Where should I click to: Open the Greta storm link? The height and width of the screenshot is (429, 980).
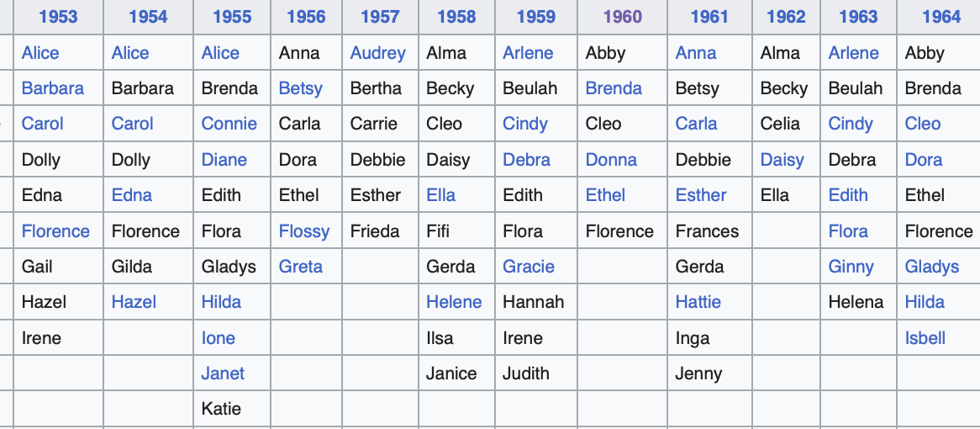[301, 267]
